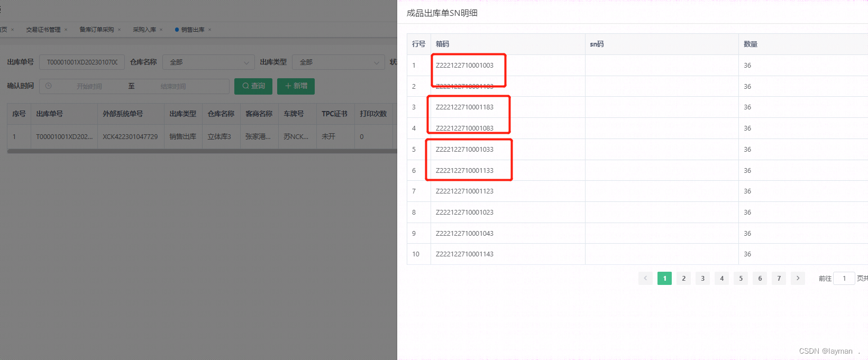Click the 客商名称 column header
The width and height of the screenshot is (868, 360).
259,114
